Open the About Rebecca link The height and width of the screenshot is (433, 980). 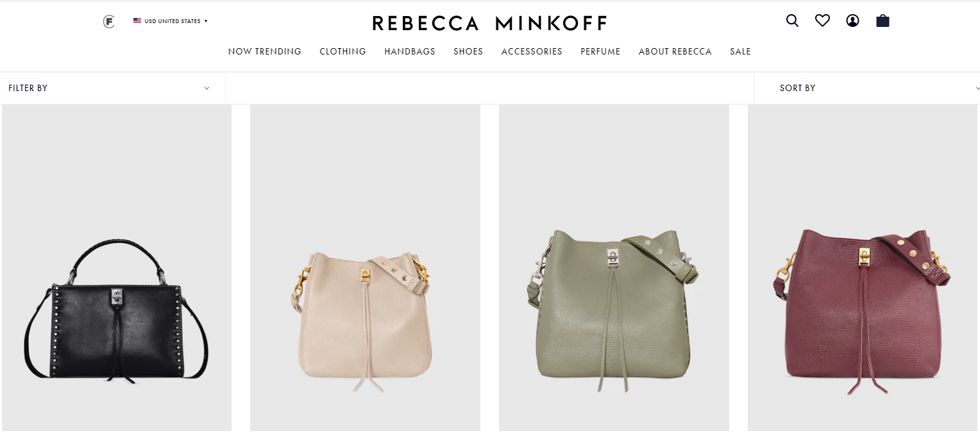pos(675,51)
